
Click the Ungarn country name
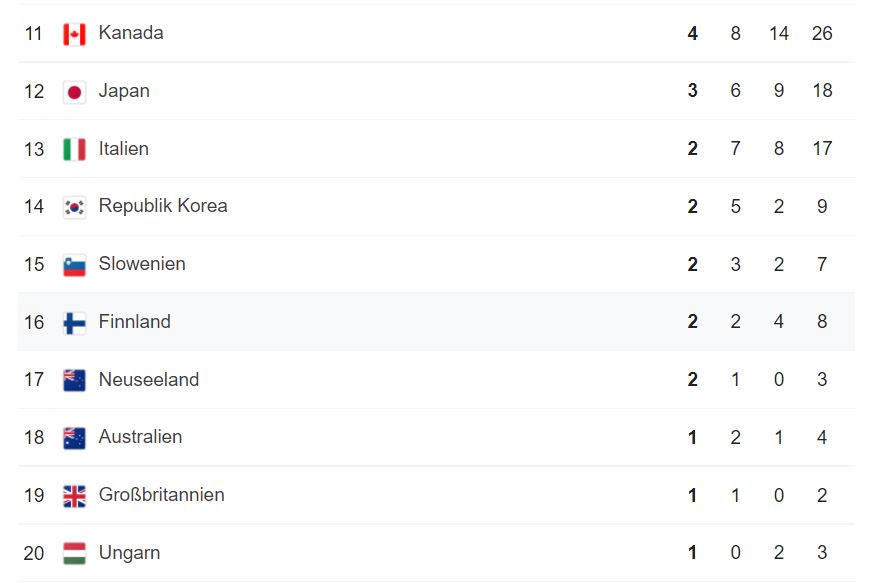coord(129,553)
